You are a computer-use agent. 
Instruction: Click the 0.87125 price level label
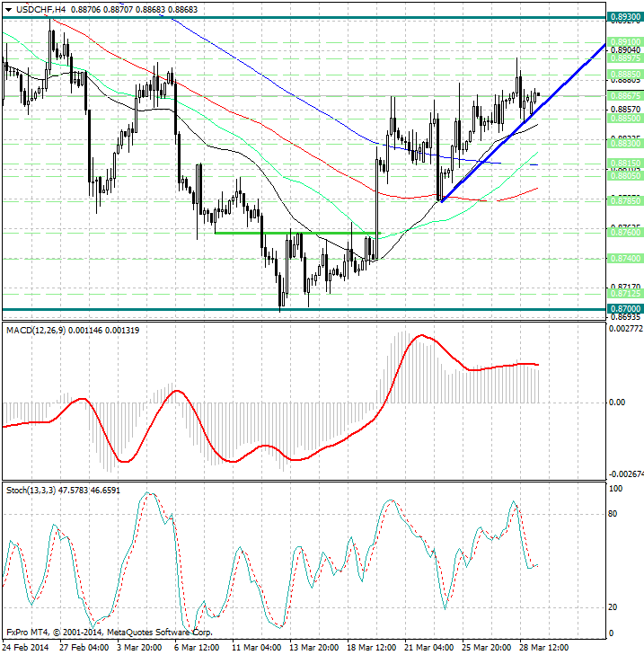click(x=625, y=293)
